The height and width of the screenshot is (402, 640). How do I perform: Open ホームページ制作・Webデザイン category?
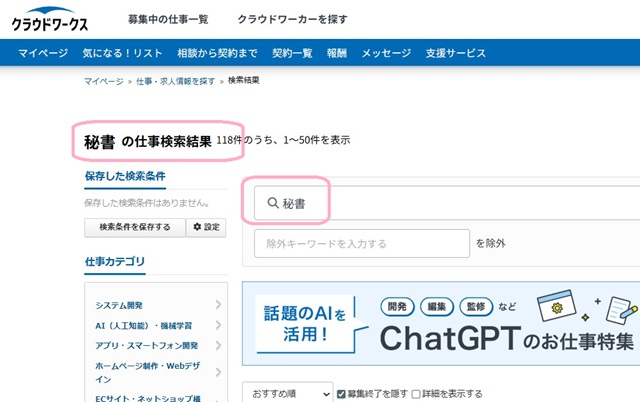(x=147, y=372)
